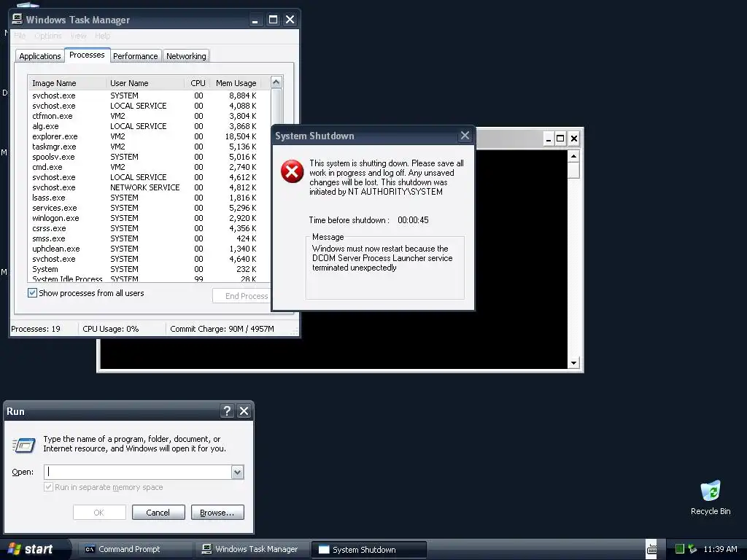The height and width of the screenshot is (560, 747).
Task: Sort by User Name column header
Action: tap(145, 83)
